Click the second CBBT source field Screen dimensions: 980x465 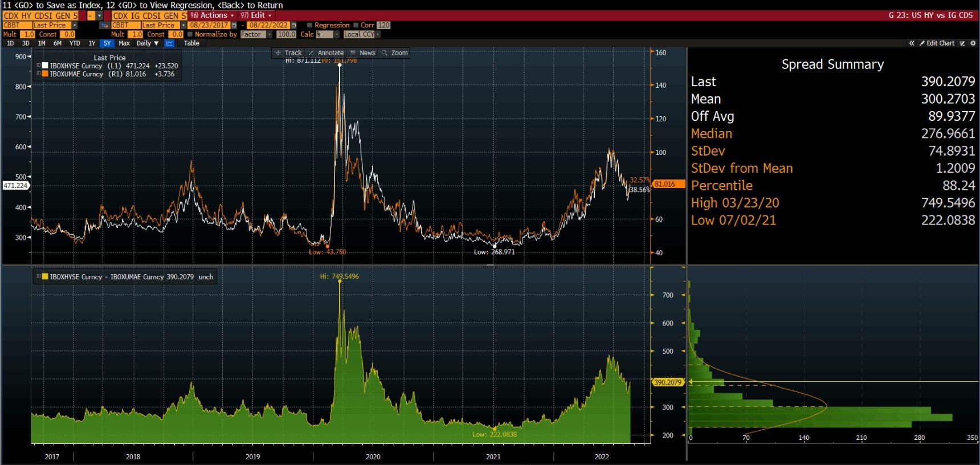pos(126,25)
